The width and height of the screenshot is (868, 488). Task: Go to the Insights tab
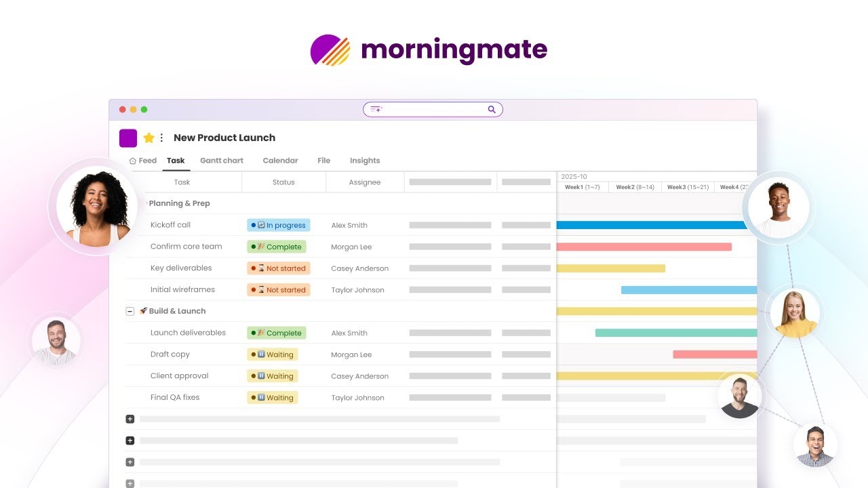364,161
